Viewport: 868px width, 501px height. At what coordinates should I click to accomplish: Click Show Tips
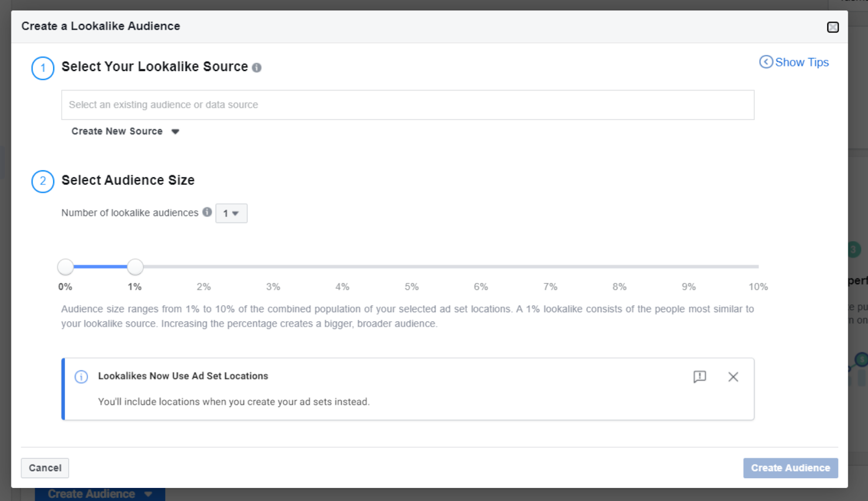(802, 62)
